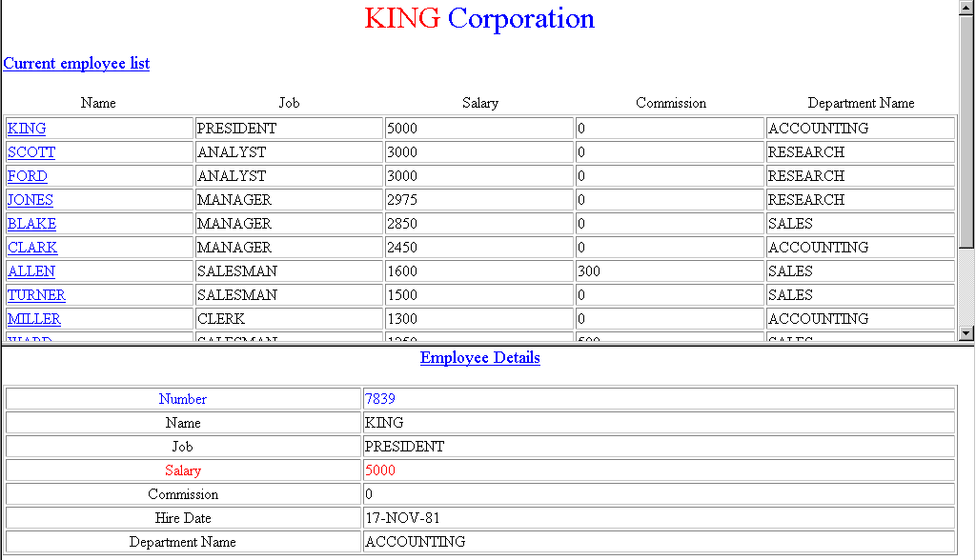Click the KING Corporation page title
Viewport: 976px width, 560px height.
coord(479,18)
